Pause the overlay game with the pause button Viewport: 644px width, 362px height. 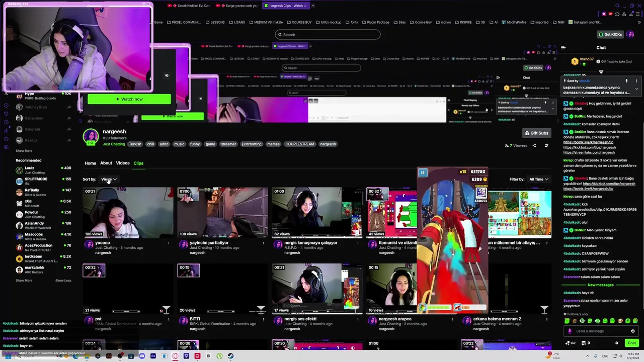423,172
